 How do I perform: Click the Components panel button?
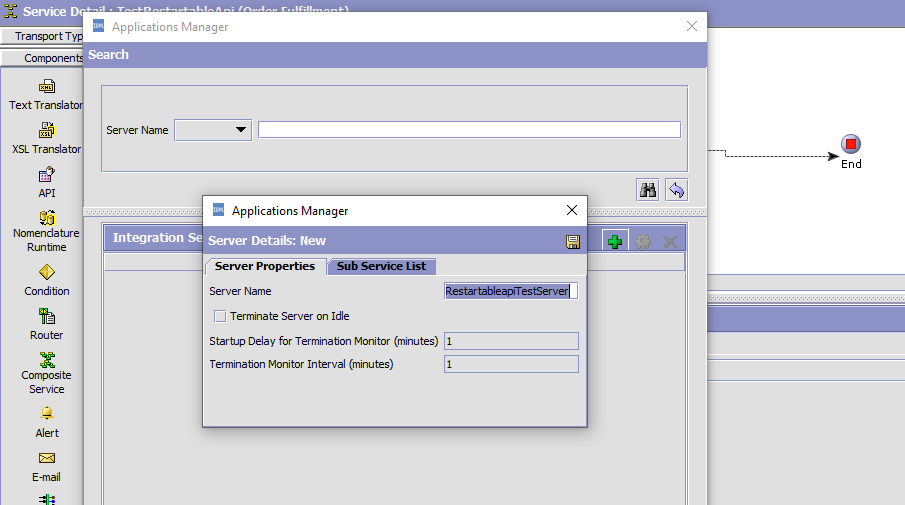pyautogui.click(x=45, y=58)
